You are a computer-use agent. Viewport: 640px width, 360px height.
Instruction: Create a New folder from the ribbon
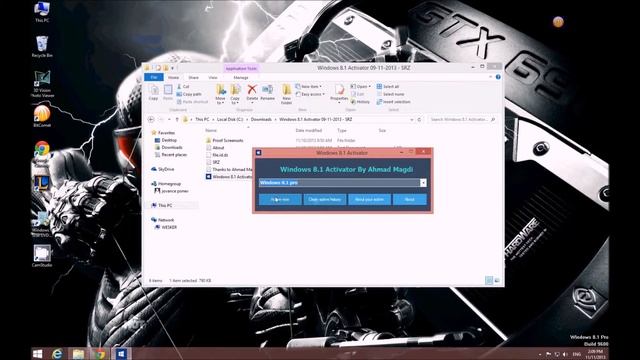(x=287, y=95)
